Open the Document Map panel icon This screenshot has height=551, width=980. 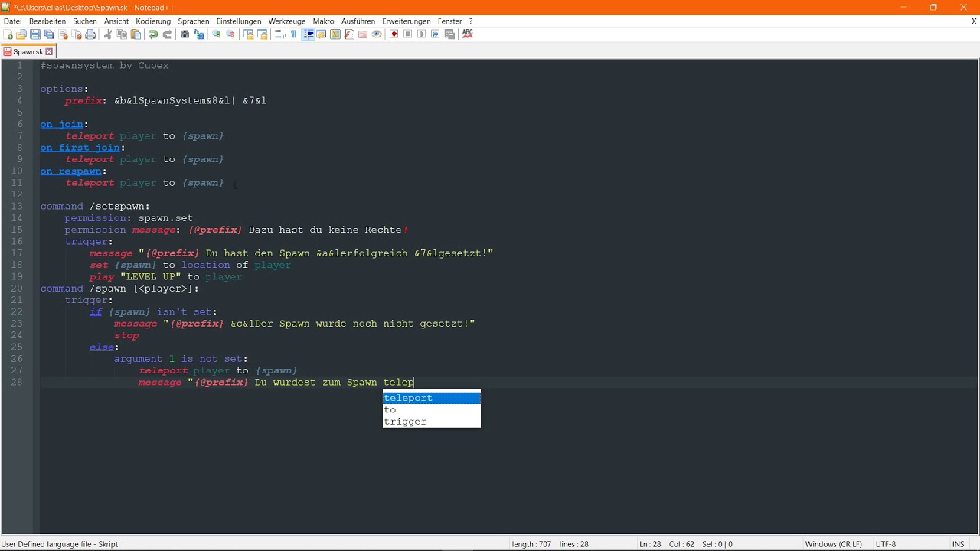click(x=335, y=34)
